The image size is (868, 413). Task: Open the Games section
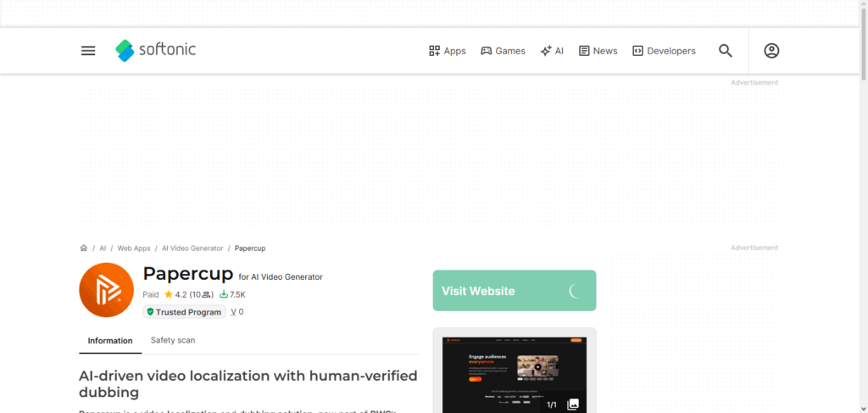pos(503,51)
